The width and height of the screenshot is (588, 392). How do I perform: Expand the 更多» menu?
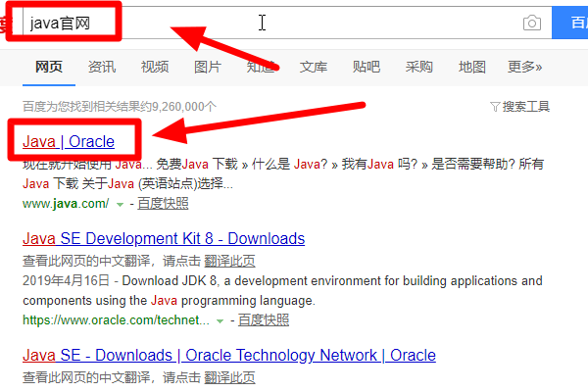point(525,67)
